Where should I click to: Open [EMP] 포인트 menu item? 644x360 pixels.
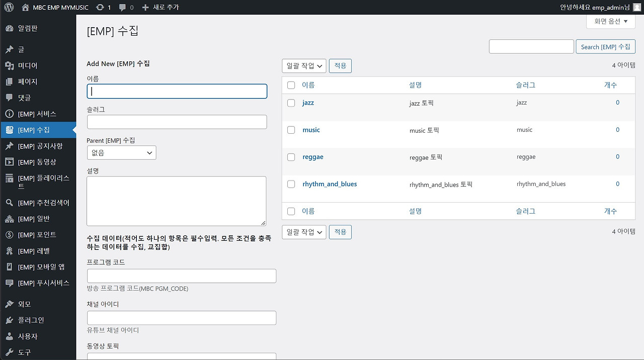pos(37,235)
